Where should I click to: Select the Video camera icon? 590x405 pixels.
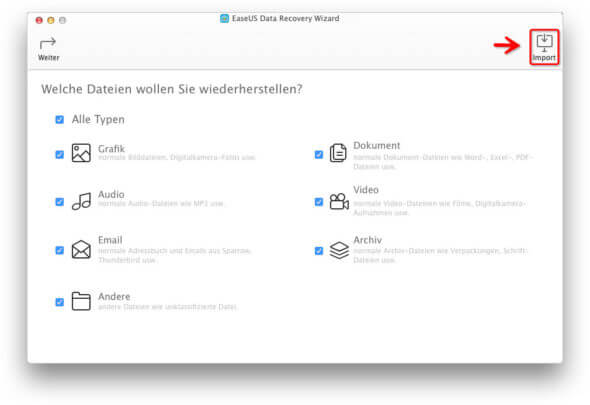[x=339, y=201]
